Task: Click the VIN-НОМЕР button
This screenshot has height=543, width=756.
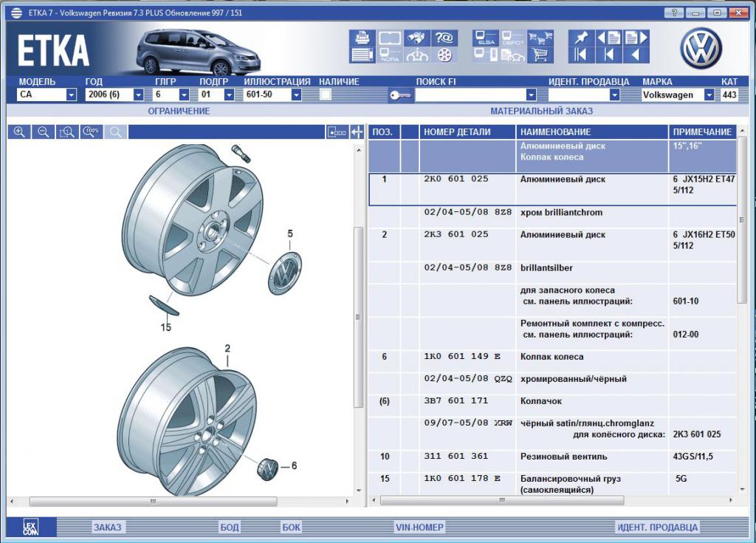Action: 419,527
